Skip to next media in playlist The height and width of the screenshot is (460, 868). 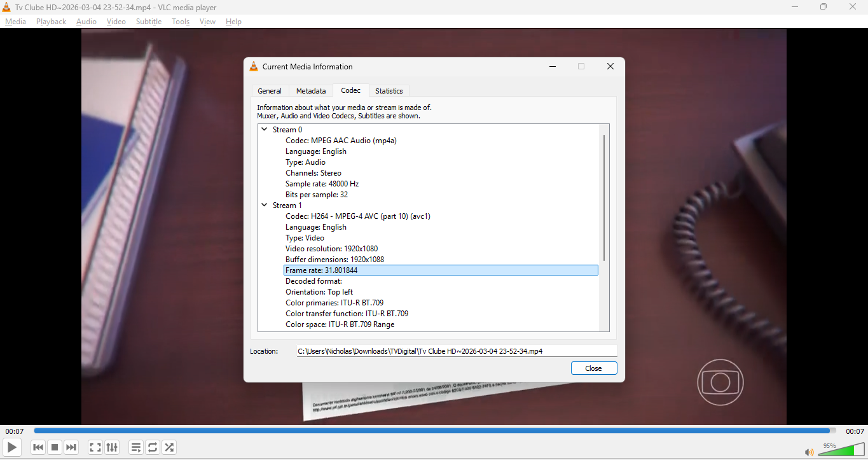coord(71,447)
